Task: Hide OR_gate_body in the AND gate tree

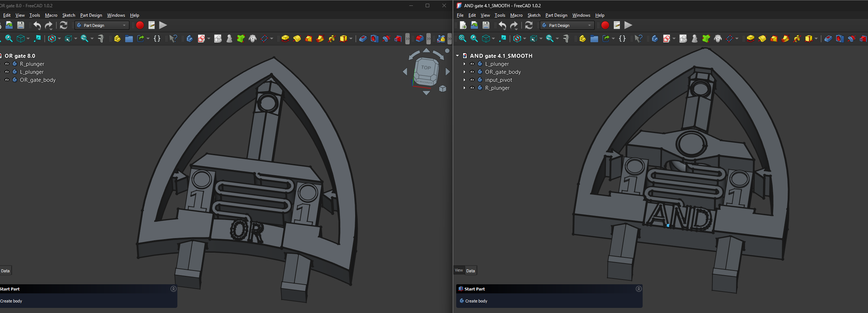Action: 472,72
